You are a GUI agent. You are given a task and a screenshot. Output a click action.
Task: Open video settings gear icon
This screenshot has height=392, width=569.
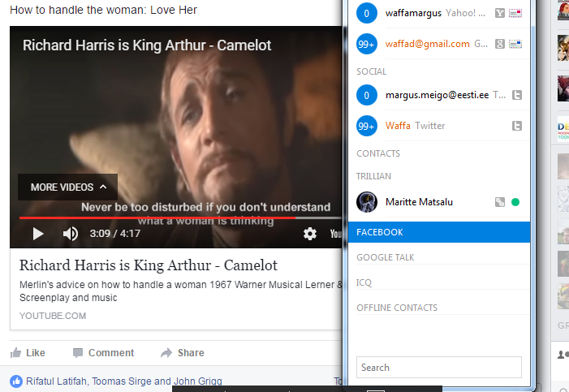[x=310, y=234]
